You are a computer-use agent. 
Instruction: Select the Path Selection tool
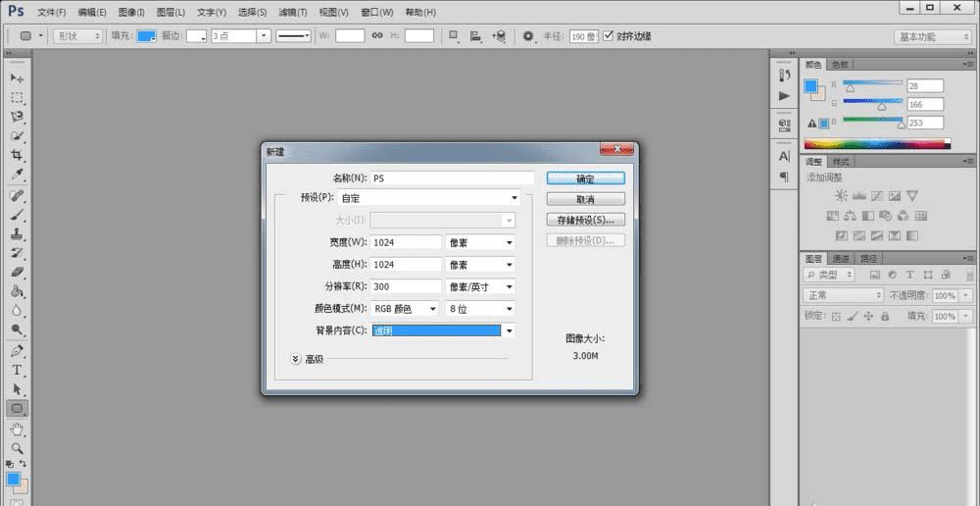17,389
